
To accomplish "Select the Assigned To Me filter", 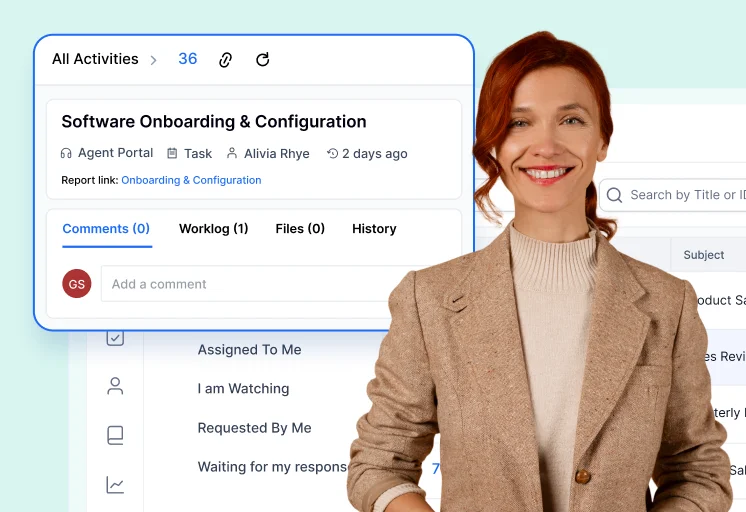I will point(250,350).
